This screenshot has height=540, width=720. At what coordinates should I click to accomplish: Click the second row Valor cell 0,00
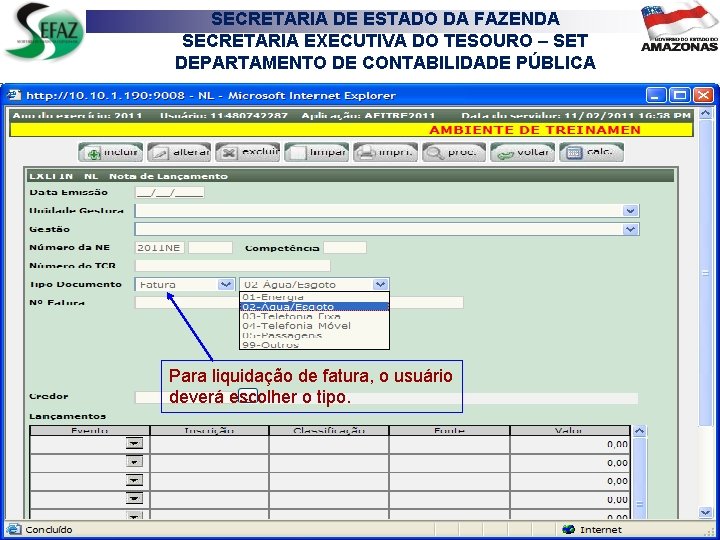point(569,463)
